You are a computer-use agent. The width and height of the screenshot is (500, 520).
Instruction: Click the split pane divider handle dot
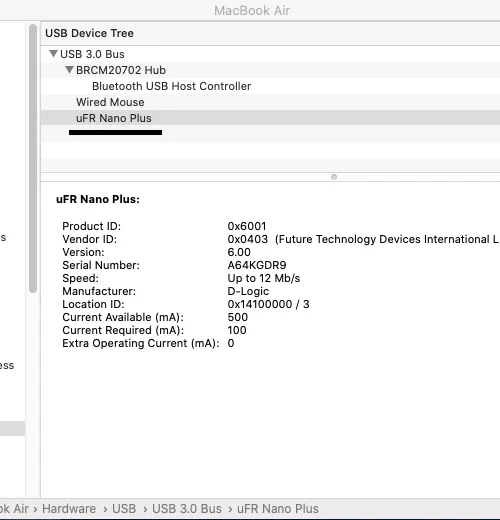coord(334,177)
